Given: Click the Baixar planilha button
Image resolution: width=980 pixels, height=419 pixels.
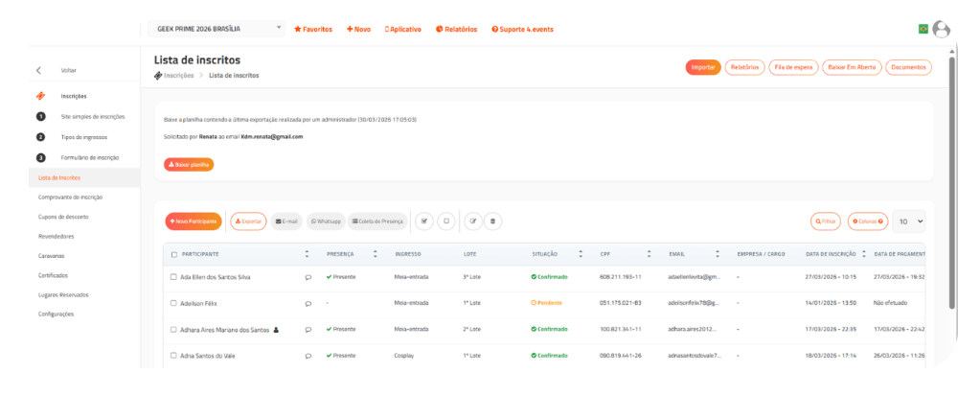Looking at the screenshot, I should [x=189, y=164].
